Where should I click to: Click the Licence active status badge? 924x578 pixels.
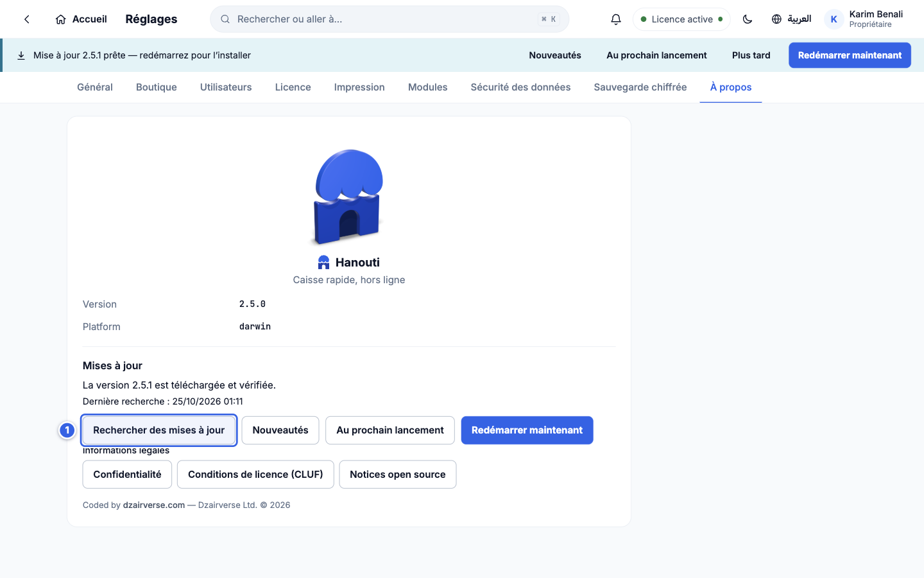681,19
